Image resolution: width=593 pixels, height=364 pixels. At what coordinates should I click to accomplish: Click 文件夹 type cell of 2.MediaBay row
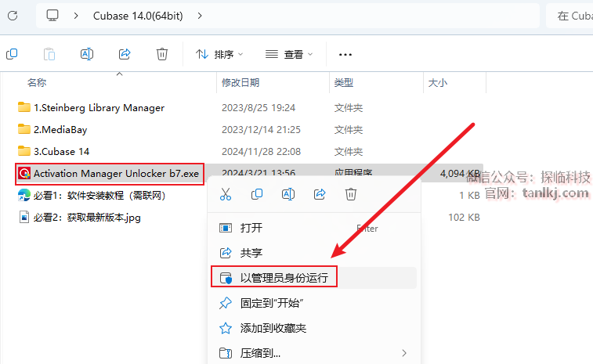pos(349,130)
